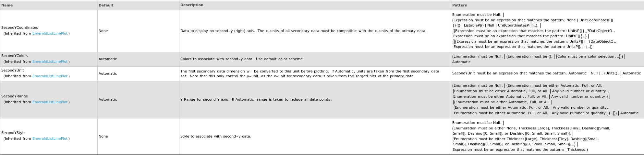This screenshot has width=644, height=155.
Task: Follow the EmeraldListLinePlot link under SecondYColors
Action: [x=50, y=62]
